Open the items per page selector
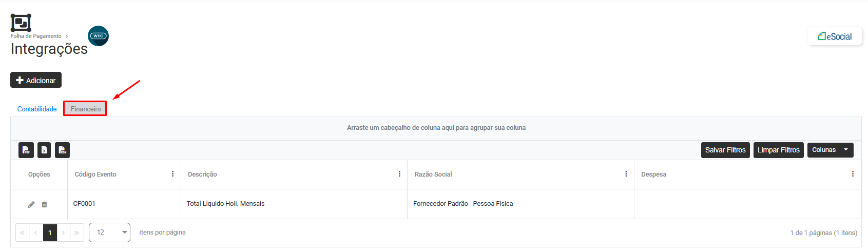868x252 pixels. (109, 232)
